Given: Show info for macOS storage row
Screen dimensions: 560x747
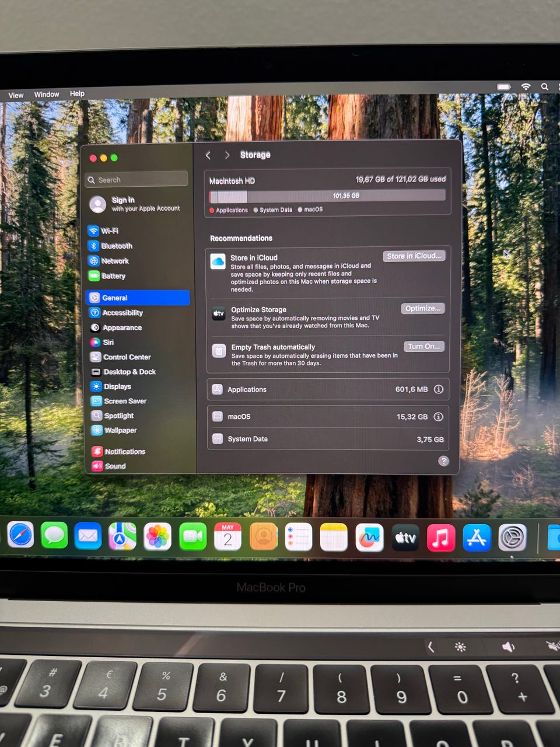Looking at the screenshot, I should 438,417.
